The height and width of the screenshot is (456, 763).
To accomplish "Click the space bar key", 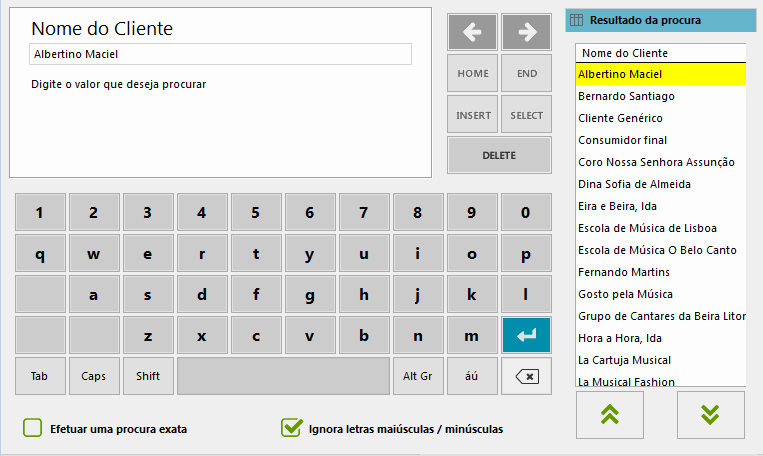I will tap(283, 376).
